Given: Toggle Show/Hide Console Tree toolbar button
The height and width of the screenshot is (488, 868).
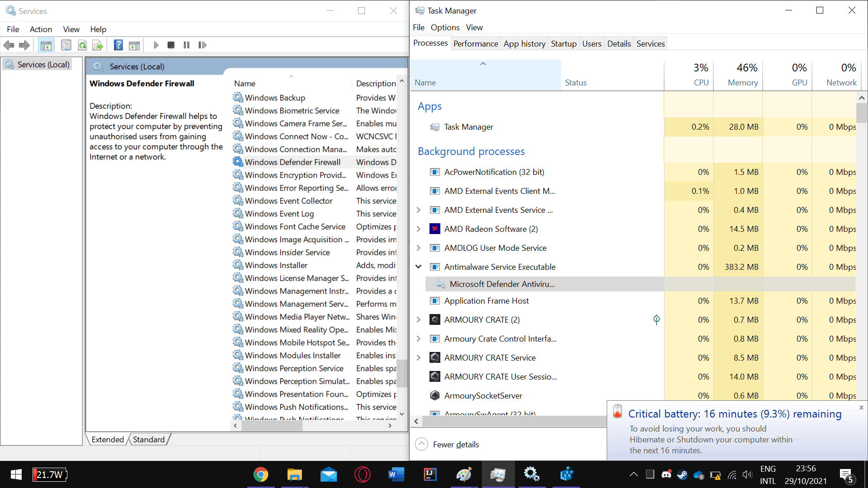Looking at the screenshot, I should (46, 45).
